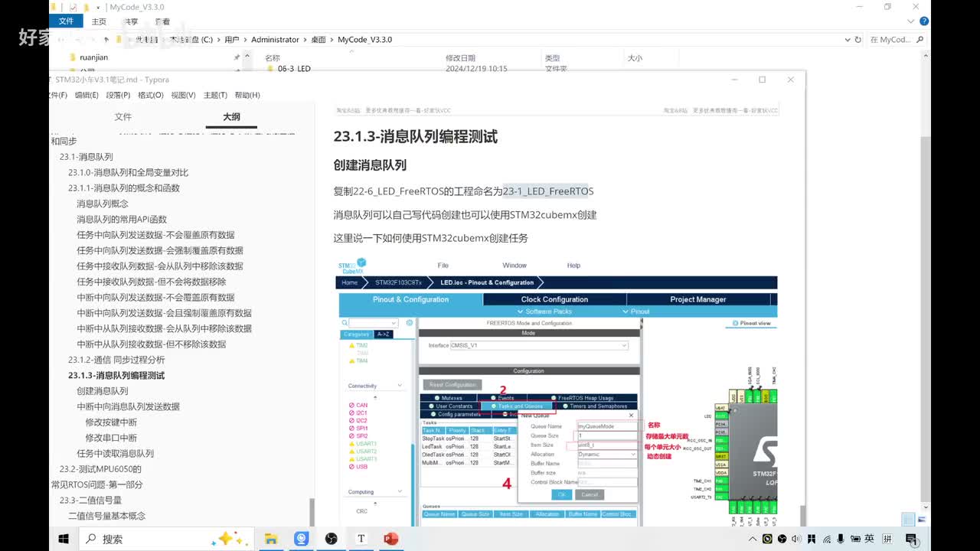
Task: Sort by 大小 column in Explorer
Action: [x=635, y=58]
